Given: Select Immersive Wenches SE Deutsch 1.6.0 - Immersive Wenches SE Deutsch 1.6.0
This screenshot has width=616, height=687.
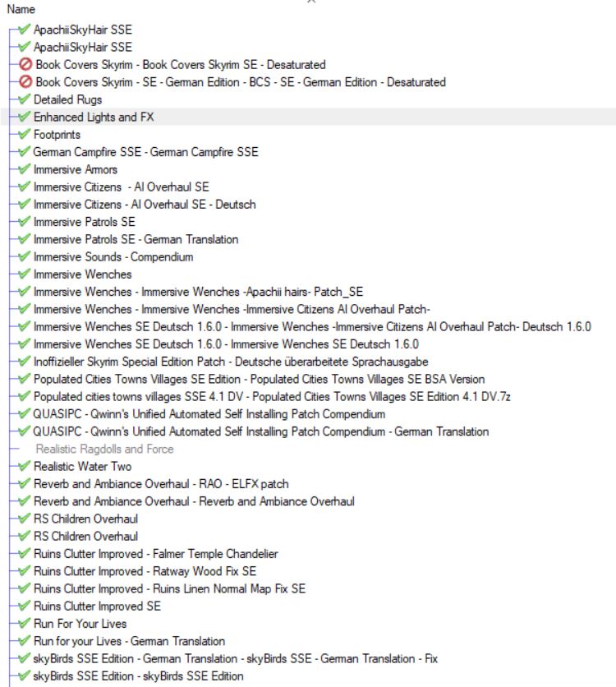Looking at the screenshot, I should [x=226, y=344].
